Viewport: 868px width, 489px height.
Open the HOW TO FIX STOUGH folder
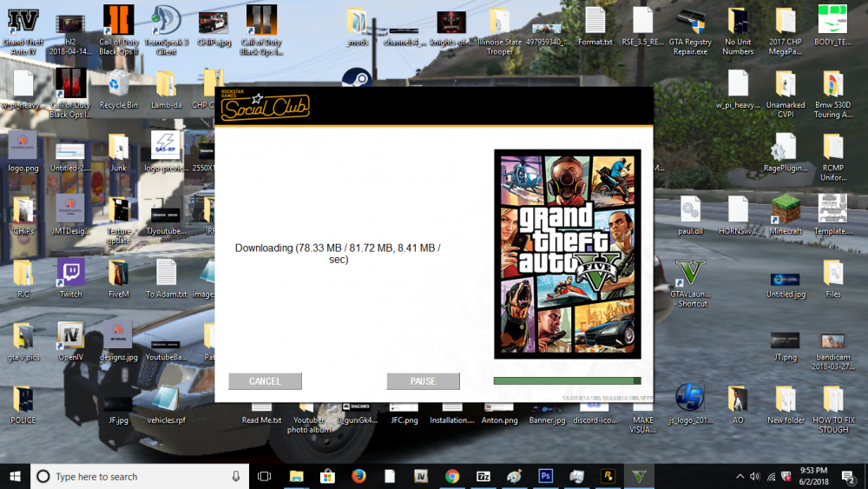pos(833,409)
